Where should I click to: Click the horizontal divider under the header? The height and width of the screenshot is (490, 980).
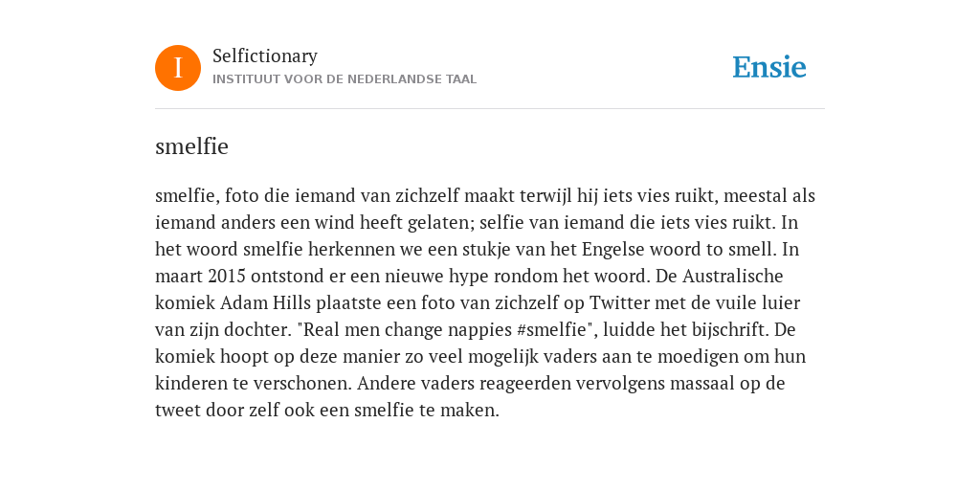(490, 109)
